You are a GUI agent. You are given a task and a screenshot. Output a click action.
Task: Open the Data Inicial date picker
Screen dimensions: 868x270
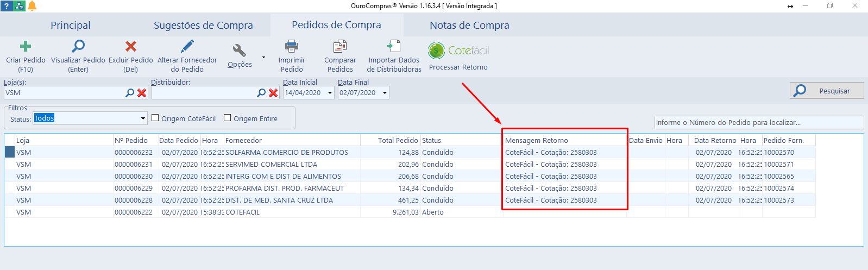[330, 93]
